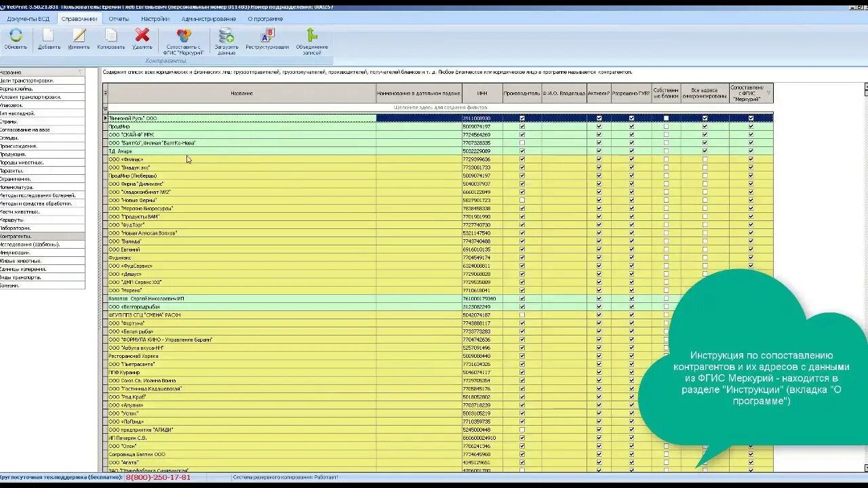The width and height of the screenshot is (868, 488).
Task: Click the Объединение записей merge icon
Action: click(x=312, y=35)
